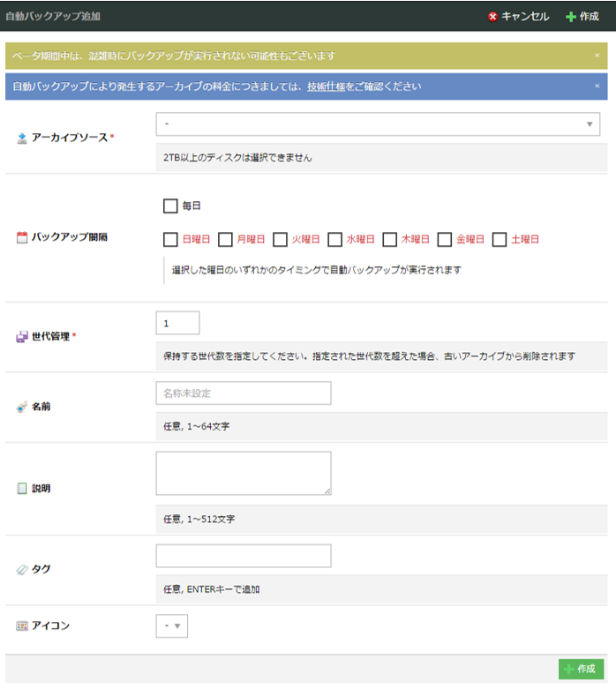Click the archive source icon
The width and height of the screenshot is (616, 689).
click(x=22, y=139)
